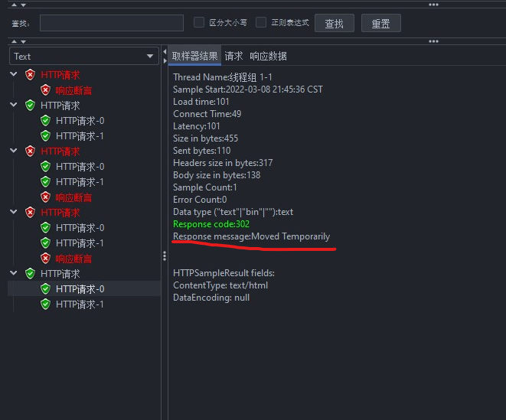
Task: Click the right-pointing splitter arrow beside 取样器结果 tab
Action: point(165,60)
